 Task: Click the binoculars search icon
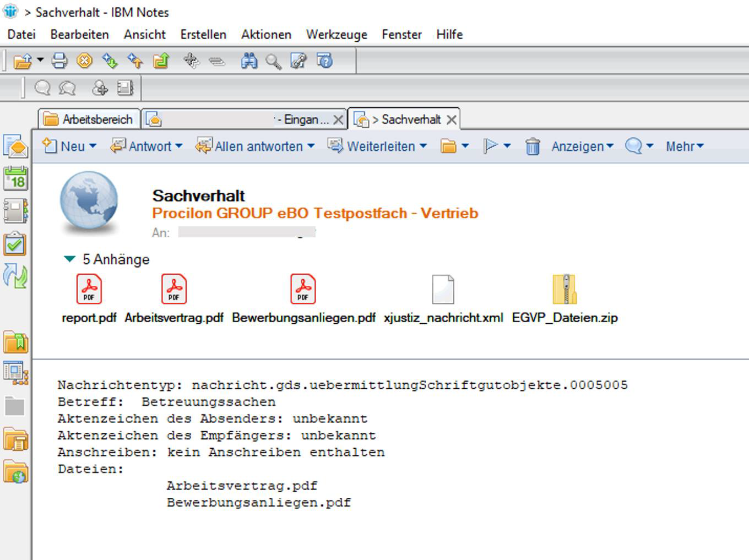click(249, 61)
